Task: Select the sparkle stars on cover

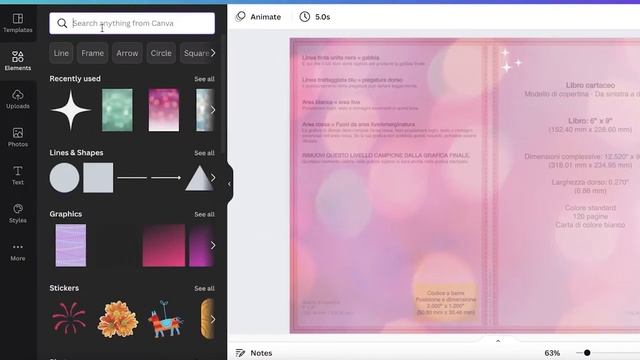Action: (x=511, y=60)
